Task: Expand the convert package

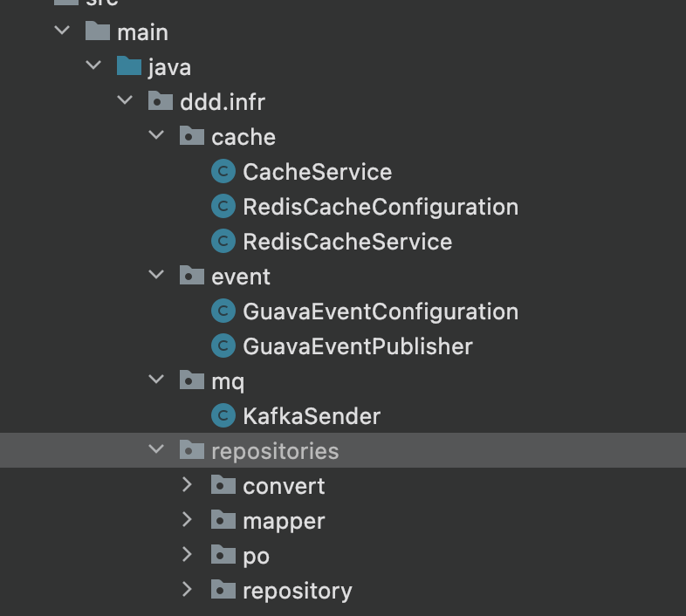Action: 187,484
